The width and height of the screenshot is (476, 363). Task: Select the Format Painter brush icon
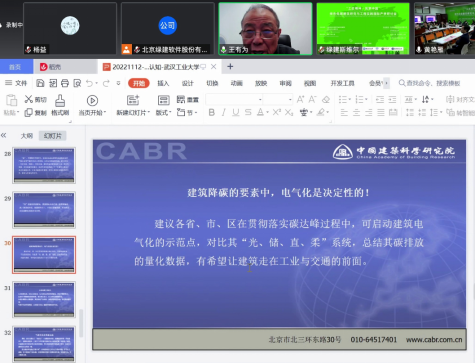point(60,100)
